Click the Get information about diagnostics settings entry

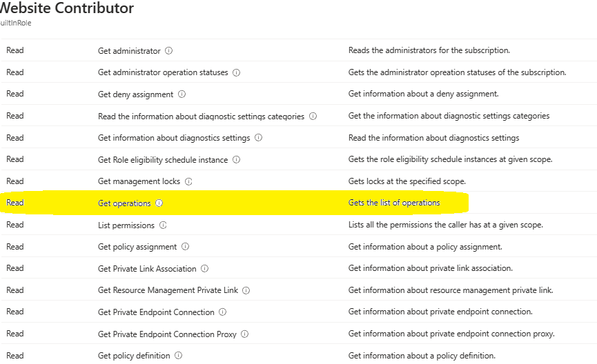(174, 138)
